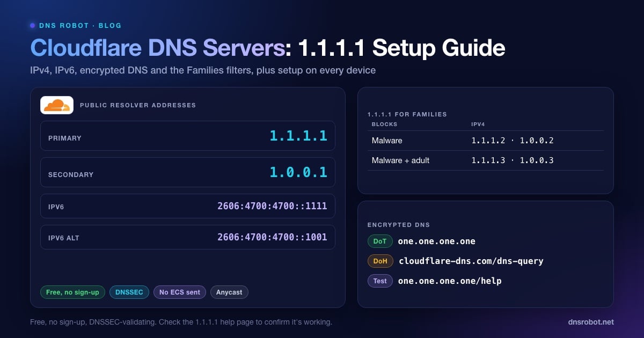The width and height of the screenshot is (644, 338).
Task: Click the Cloudflare cloud logo
Action: click(57, 105)
